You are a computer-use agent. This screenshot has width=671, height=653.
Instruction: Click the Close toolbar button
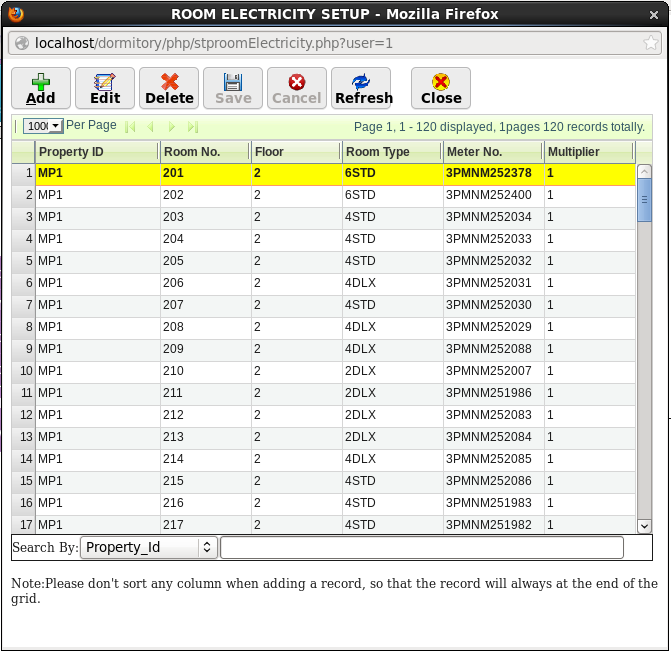pos(441,88)
